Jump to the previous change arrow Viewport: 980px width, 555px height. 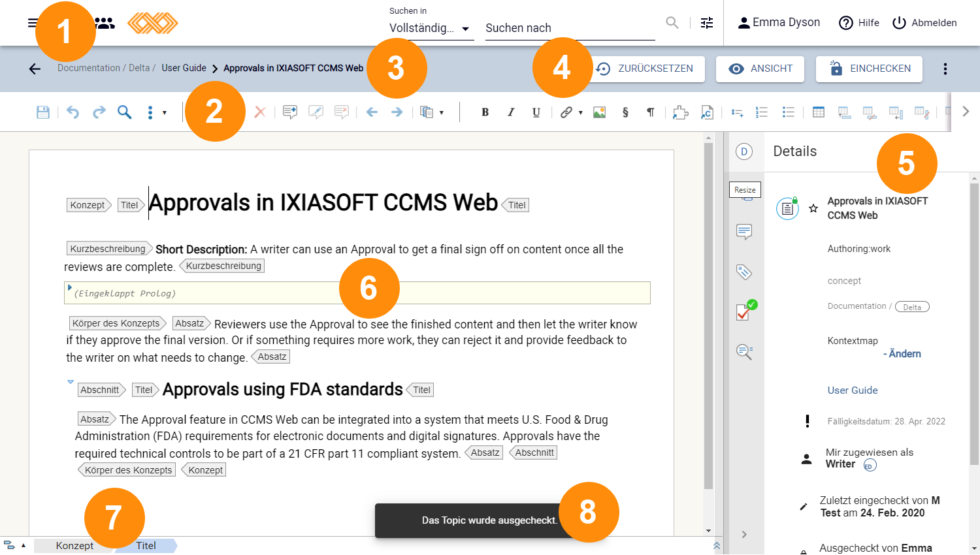click(x=372, y=112)
